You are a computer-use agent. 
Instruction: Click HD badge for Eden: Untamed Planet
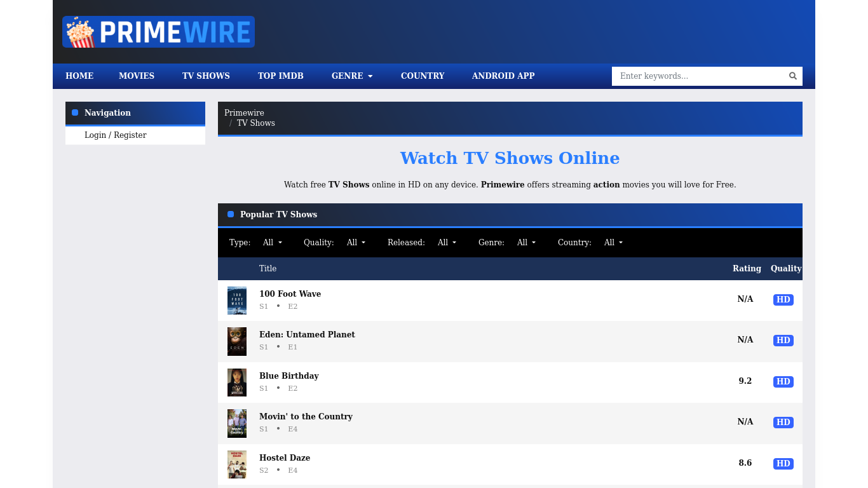click(783, 341)
